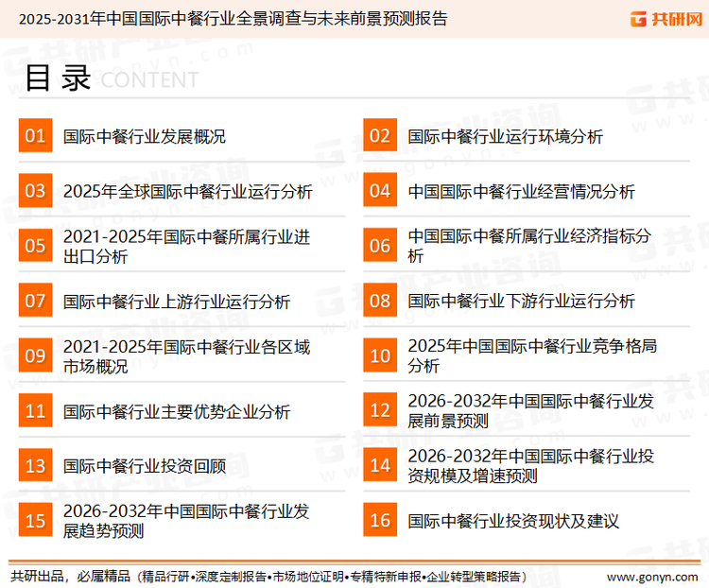709x588 pixels.
Task: Select chapter 国际中餐行业发展概况
Action: 145,136
